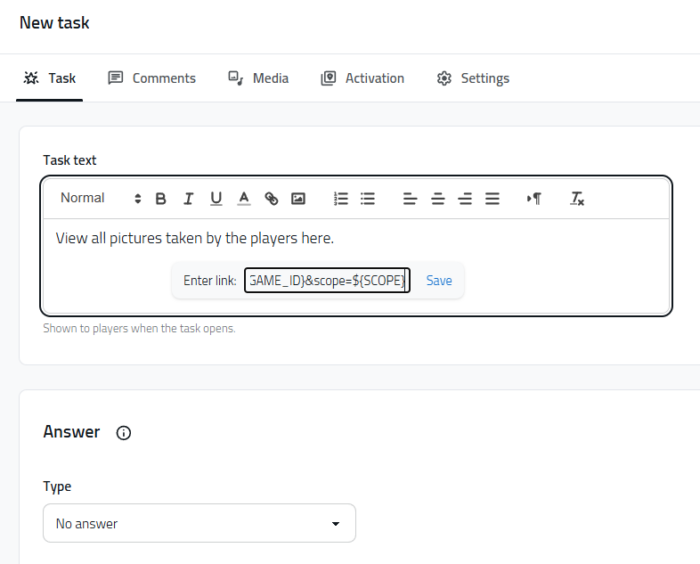Center align the text

pos(438,199)
